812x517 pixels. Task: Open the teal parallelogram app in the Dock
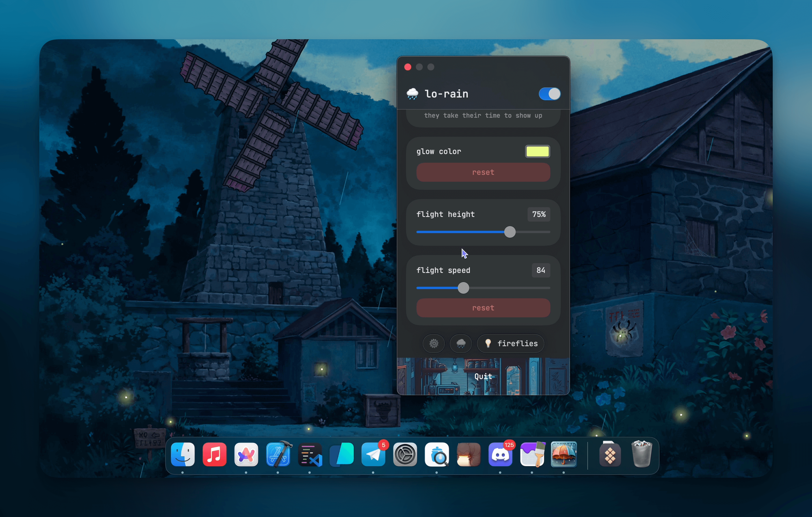[342, 454]
